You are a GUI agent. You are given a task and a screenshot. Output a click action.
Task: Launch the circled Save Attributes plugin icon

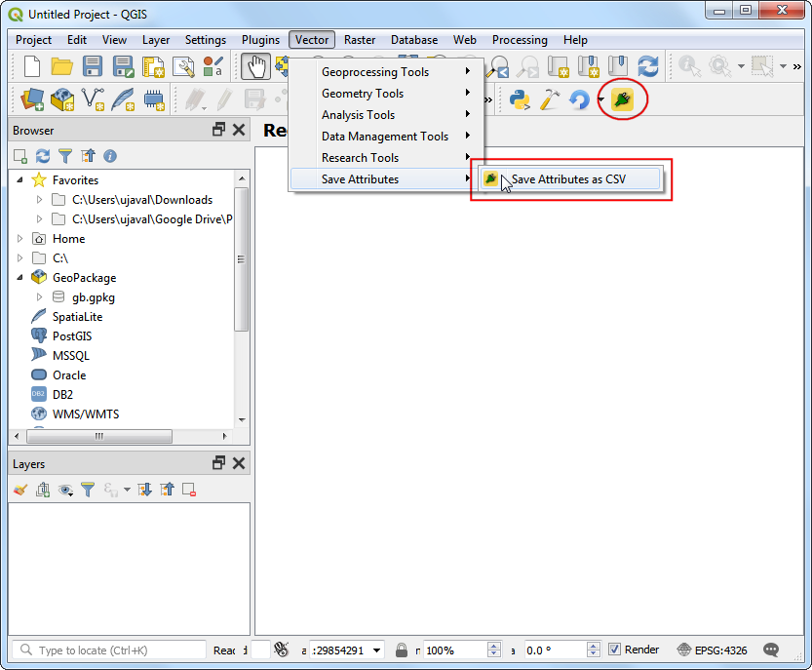(622, 99)
